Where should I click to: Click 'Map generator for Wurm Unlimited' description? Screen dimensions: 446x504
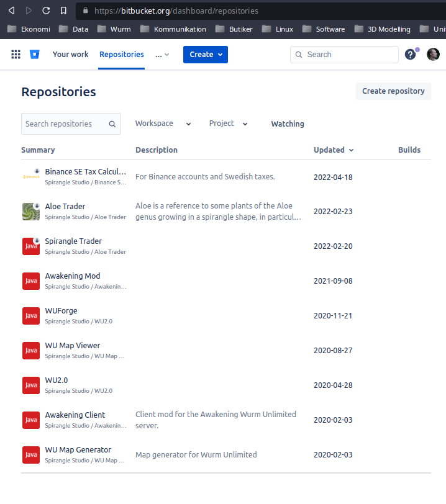tap(196, 455)
